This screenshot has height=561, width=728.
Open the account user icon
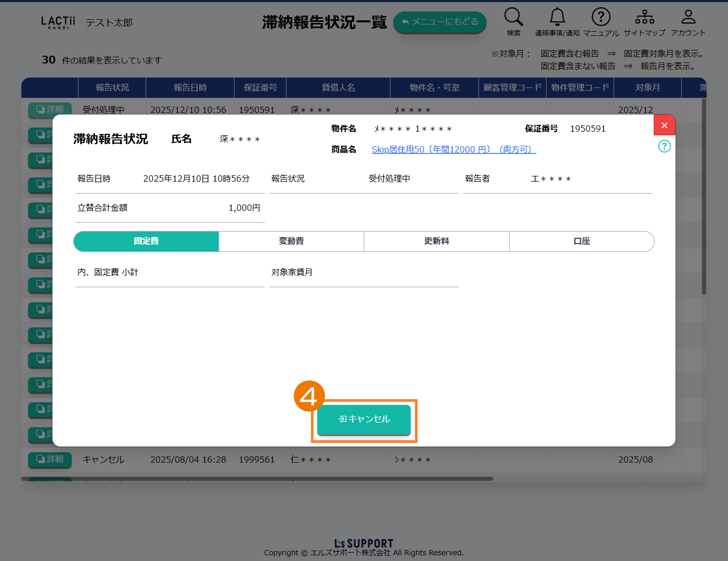[x=688, y=17]
